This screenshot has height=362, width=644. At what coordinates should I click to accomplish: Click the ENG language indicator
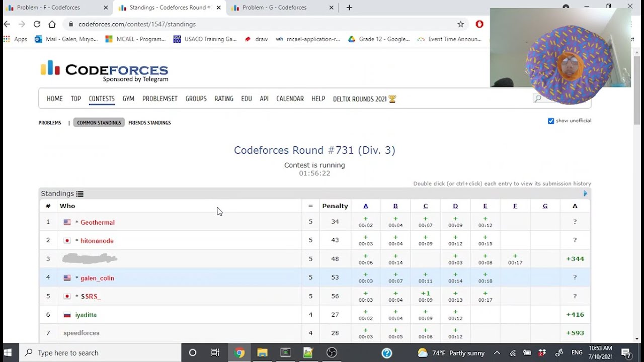click(577, 353)
